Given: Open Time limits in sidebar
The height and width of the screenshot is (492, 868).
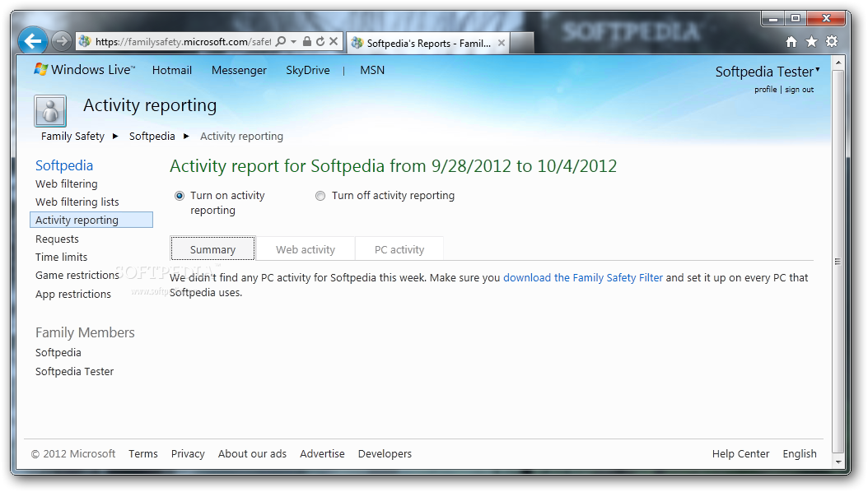Looking at the screenshot, I should pyautogui.click(x=62, y=257).
